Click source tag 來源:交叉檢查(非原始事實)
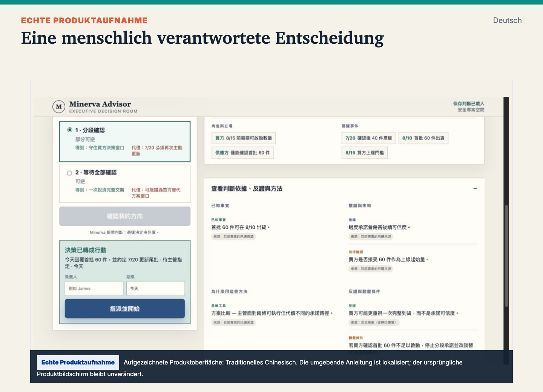 point(374,323)
